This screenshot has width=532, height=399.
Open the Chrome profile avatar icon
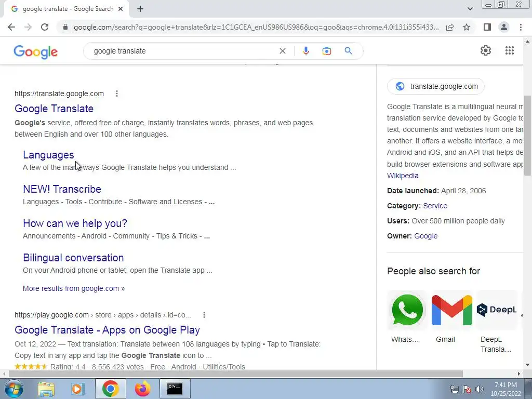504,27
